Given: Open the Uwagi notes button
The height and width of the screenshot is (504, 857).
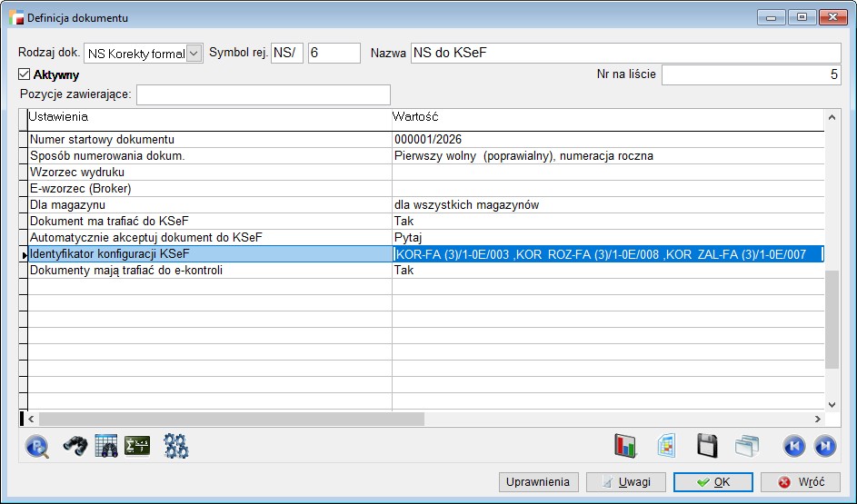Looking at the screenshot, I should click(626, 482).
